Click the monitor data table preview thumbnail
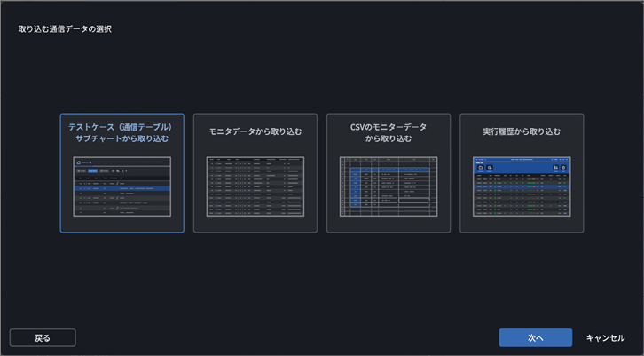 point(255,186)
